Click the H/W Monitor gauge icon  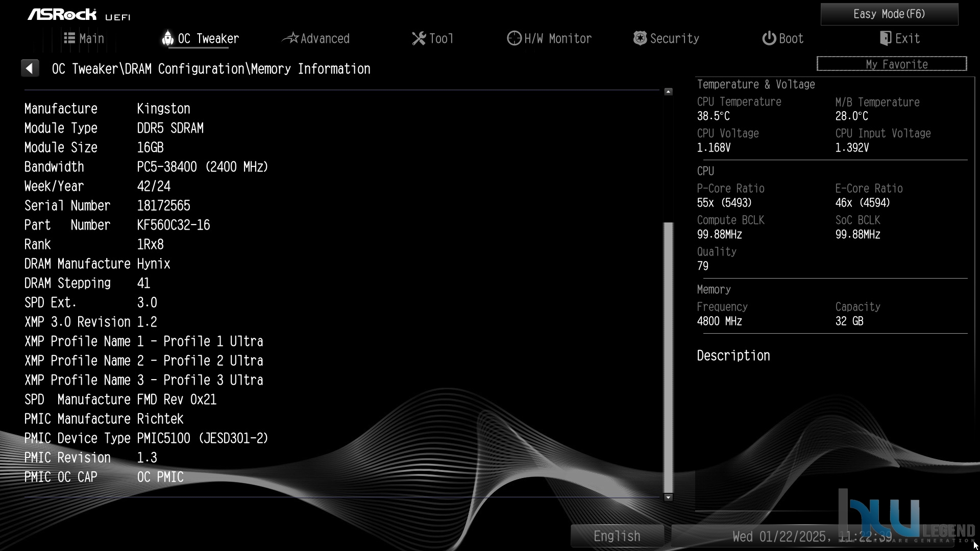tap(514, 38)
